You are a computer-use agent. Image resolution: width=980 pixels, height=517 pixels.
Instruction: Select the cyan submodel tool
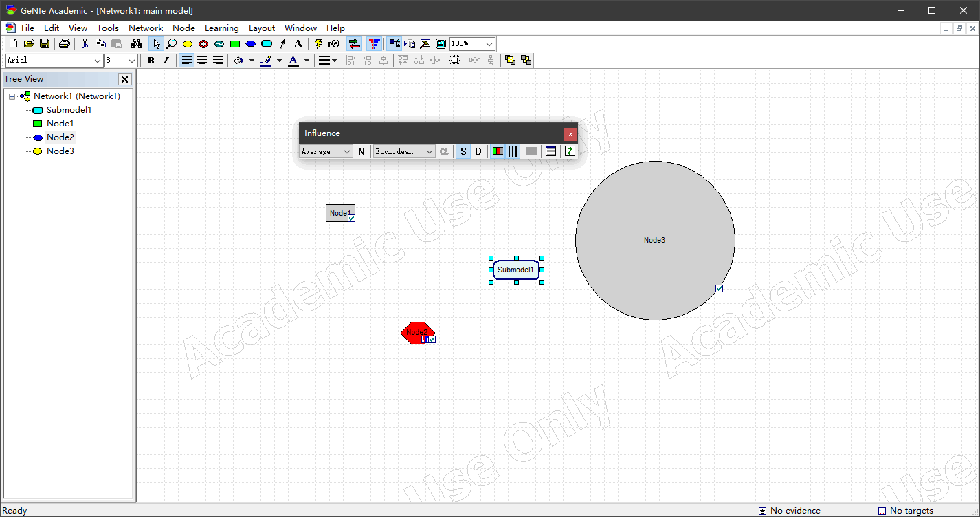pyautogui.click(x=267, y=44)
